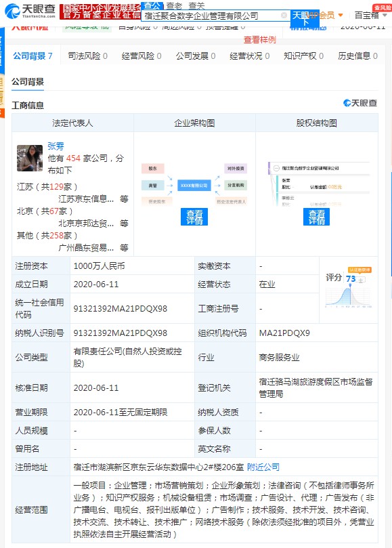Image resolution: width=392 pixels, height=548 pixels.
Task: Switch to the 经营状况 tab
Action: (x=249, y=56)
